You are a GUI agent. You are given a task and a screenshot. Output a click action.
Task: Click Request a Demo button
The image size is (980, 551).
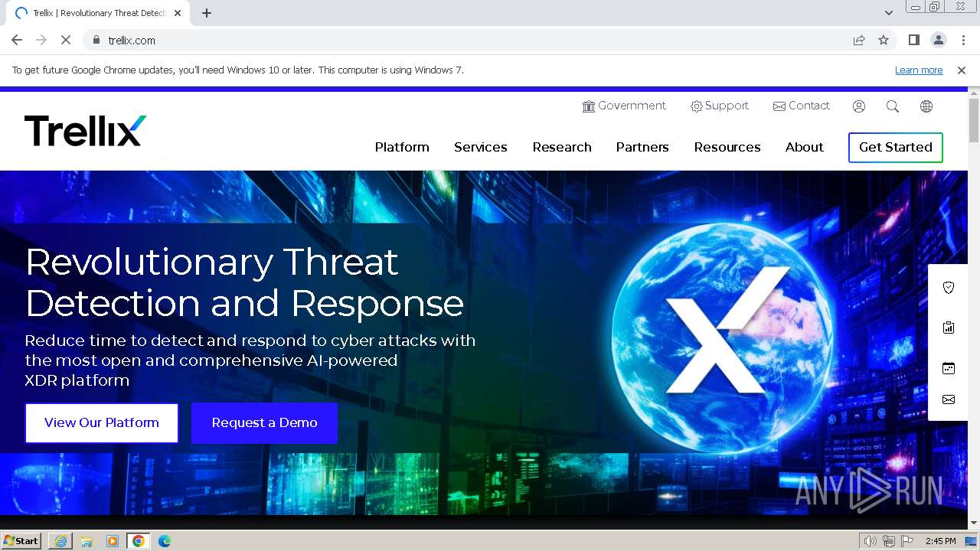(x=264, y=423)
